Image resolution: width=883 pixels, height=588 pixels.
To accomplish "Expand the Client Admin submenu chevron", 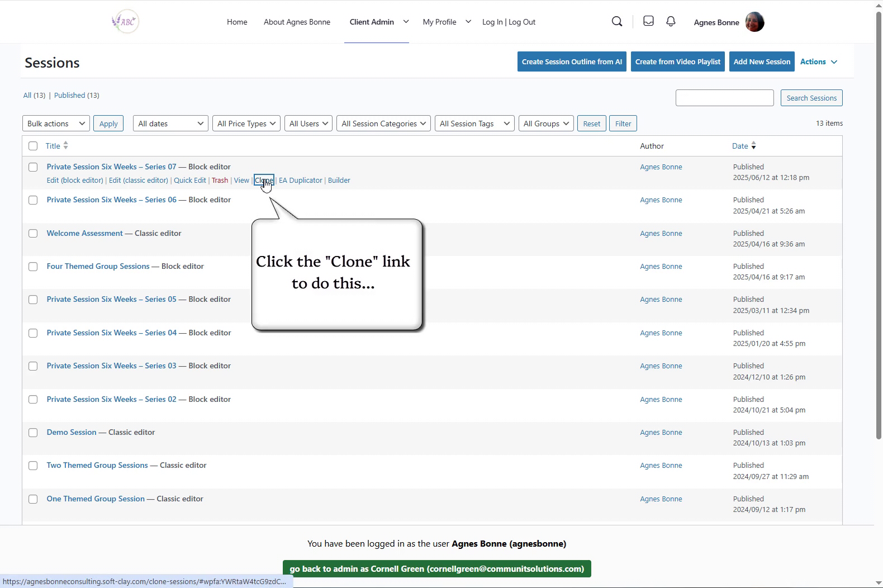I will point(406,22).
